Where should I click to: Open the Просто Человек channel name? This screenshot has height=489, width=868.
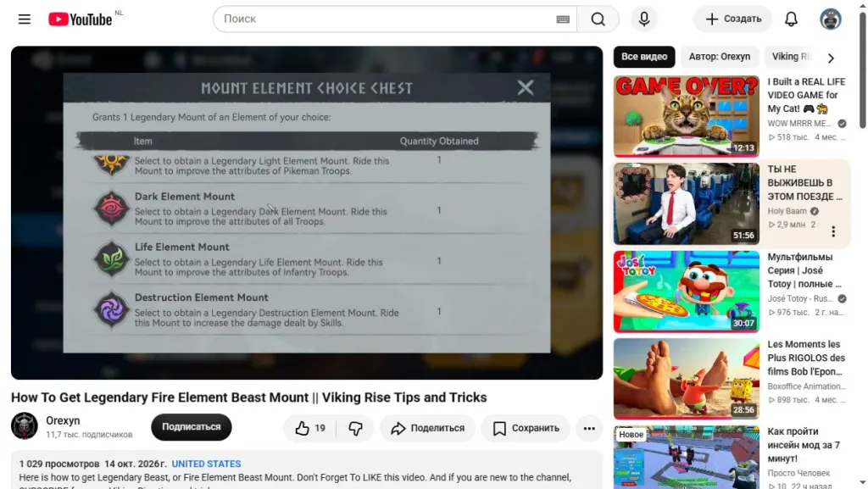tap(798, 473)
